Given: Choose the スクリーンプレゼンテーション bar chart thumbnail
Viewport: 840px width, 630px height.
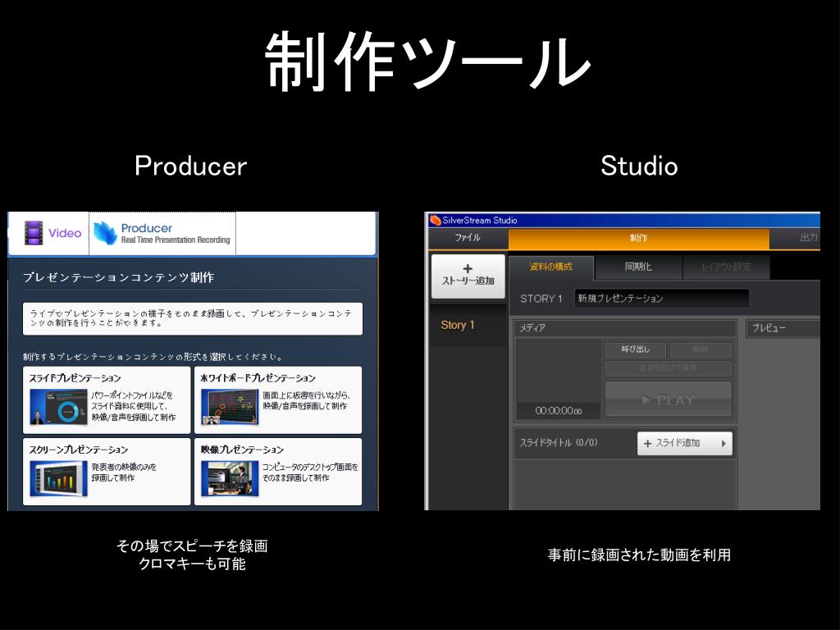Looking at the screenshot, I should click(x=58, y=477).
